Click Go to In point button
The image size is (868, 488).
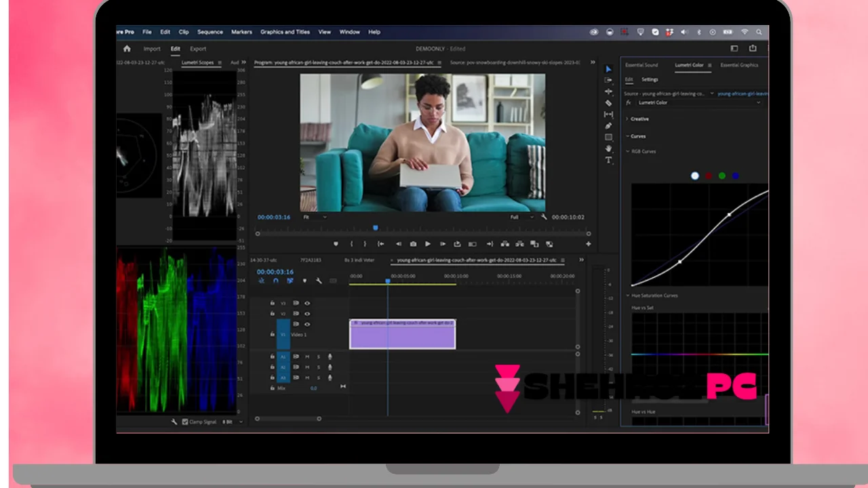pos(380,244)
